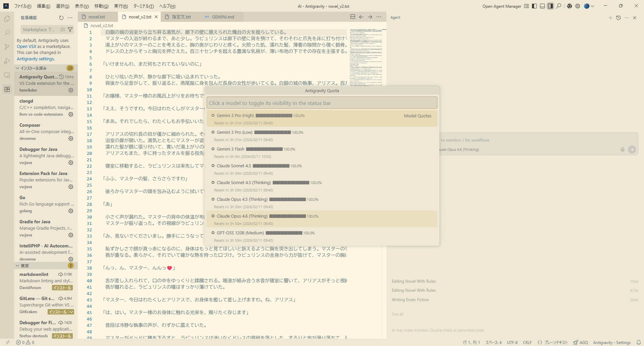
Task: Open the Explorer view in activity bar
Action: click(7, 19)
